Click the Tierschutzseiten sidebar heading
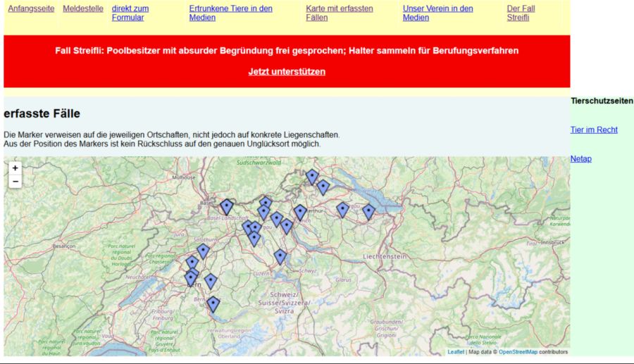This screenshot has width=634, height=364. (602, 101)
